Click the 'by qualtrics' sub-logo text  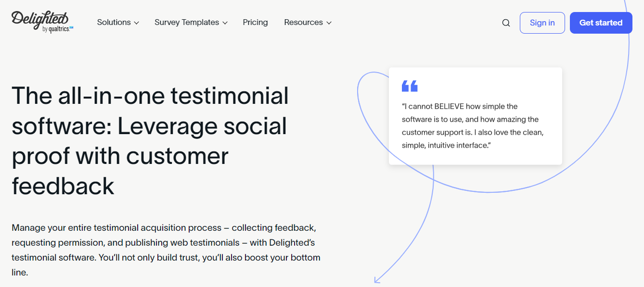[58, 29]
